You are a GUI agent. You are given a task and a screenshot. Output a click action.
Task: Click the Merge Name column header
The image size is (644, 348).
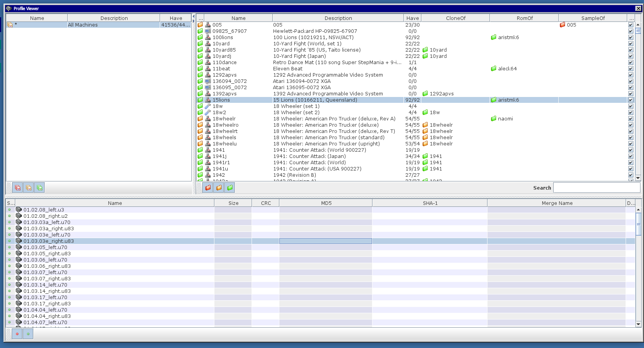coord(557,203)
